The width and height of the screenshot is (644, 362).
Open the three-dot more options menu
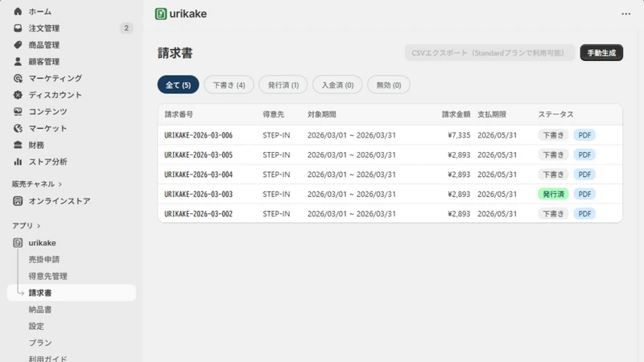(x=625, y=14)
